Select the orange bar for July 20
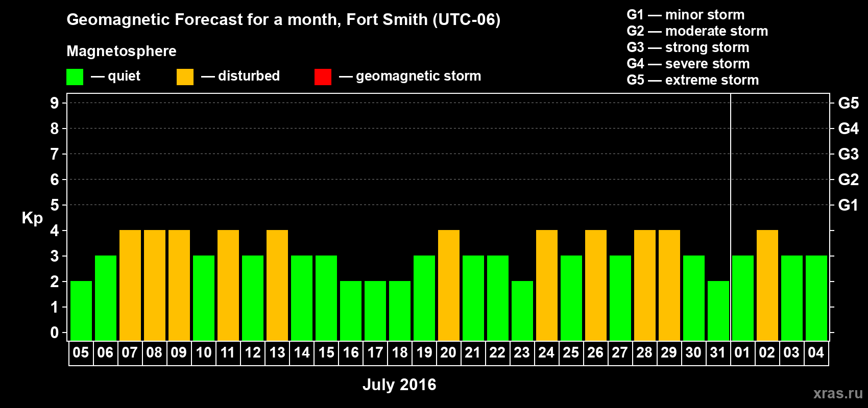The height and width of the screenshot is (408, 868). pyautogui.click(x=449, y=286)
